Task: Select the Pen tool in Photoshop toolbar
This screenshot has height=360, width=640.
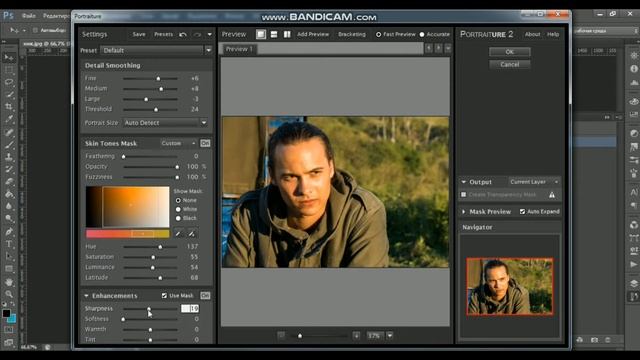Action: tap(9, 232)
